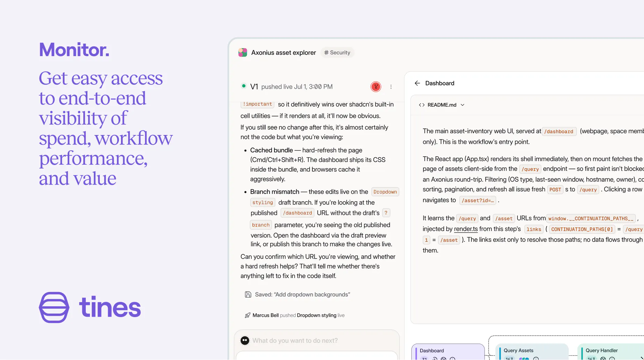
Task: Click 'Saved: “Add dropdown backgrounds”' text
Action: 302,295
